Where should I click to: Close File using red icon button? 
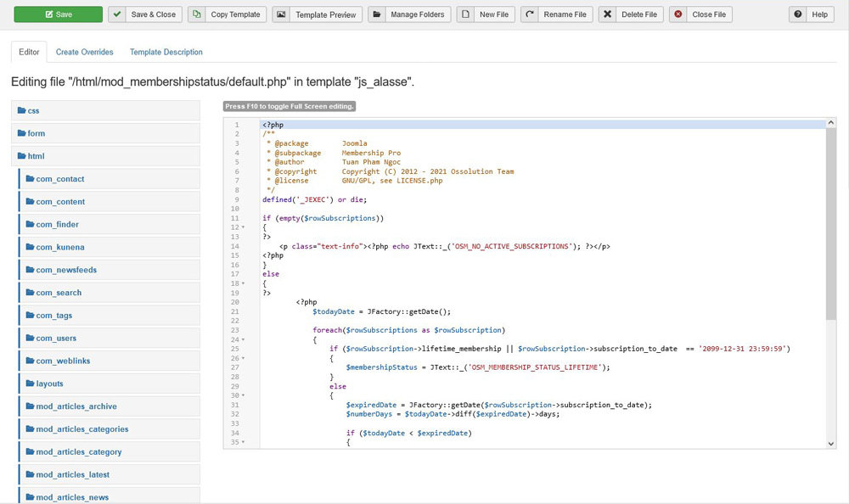click(x=700, y=14)
